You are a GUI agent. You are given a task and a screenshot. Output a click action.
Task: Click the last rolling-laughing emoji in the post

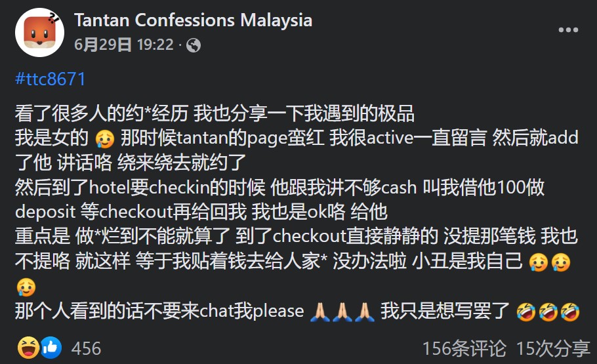point(570,312)
